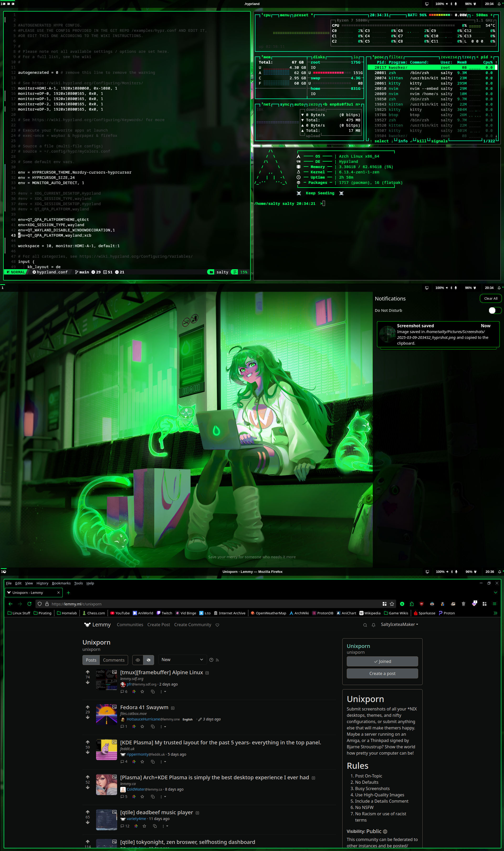This screenshot has height=851, width=504.
Task: Open the ProtonDB bookmark
Action: [323, 613]
